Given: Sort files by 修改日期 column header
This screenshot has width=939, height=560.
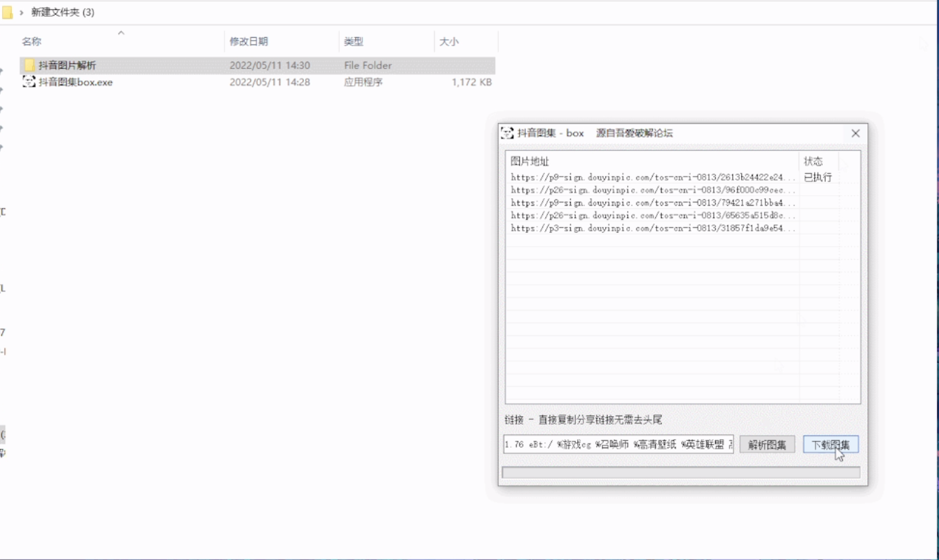Looking at the screenshot, I should 249,42.
